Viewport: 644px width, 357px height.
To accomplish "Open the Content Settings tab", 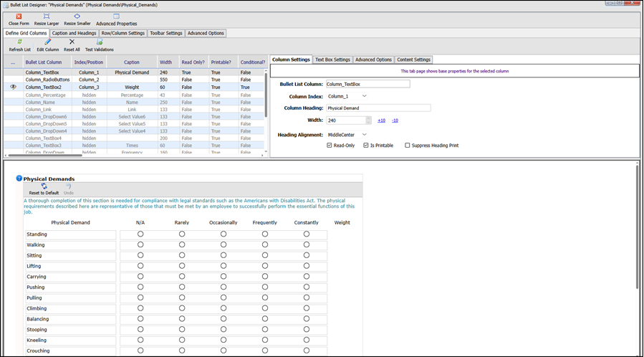I will click(x=413, y=59).
